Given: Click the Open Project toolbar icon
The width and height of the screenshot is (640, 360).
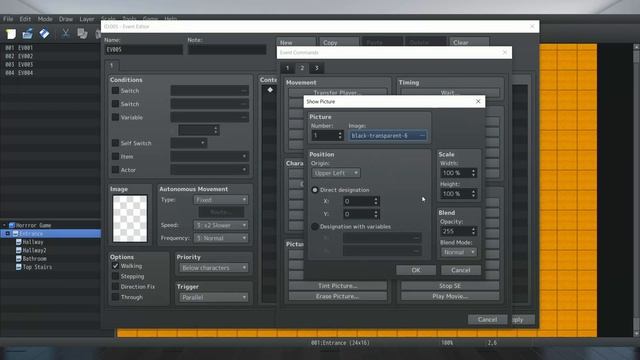Looking at the screenshot, I should click(x=27, y=33).
